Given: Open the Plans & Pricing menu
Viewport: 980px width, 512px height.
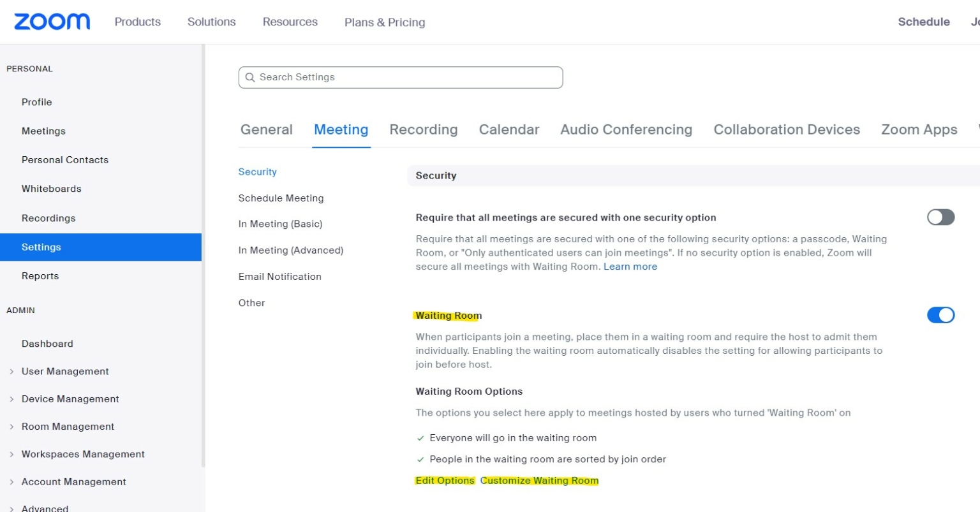Looking at the screenshot, I should coord(384,22).
